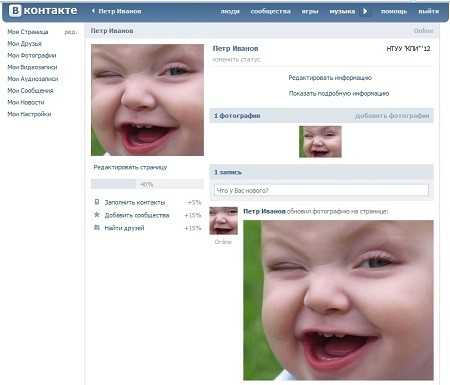The image size is (450, 385).
Task: Click the Что у Вас нового input field
Action: click(321, 190)
